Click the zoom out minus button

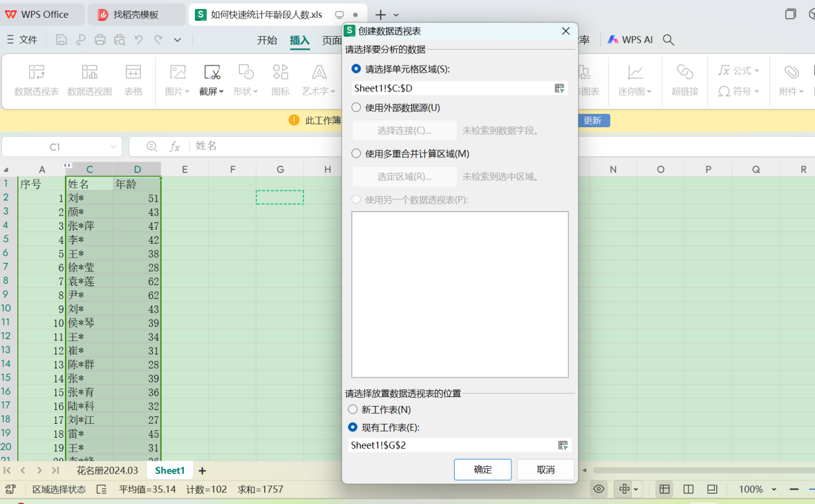[x=794, y=489]
